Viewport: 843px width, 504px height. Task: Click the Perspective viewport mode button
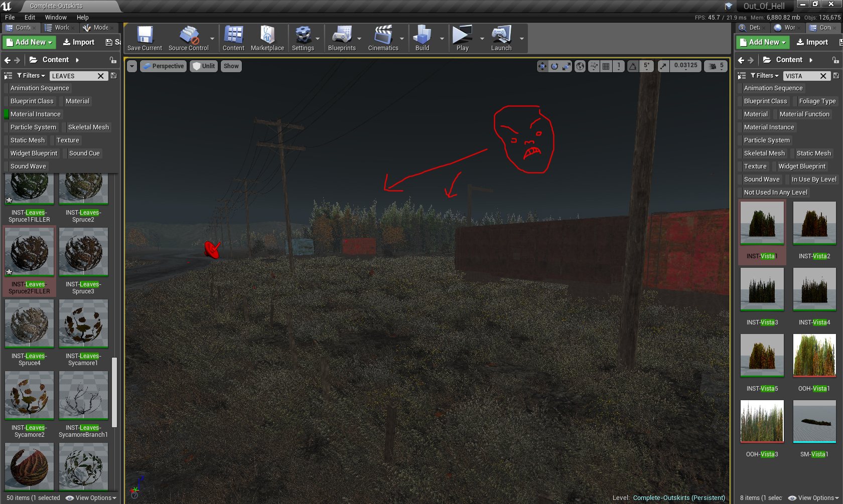point(163,66)
